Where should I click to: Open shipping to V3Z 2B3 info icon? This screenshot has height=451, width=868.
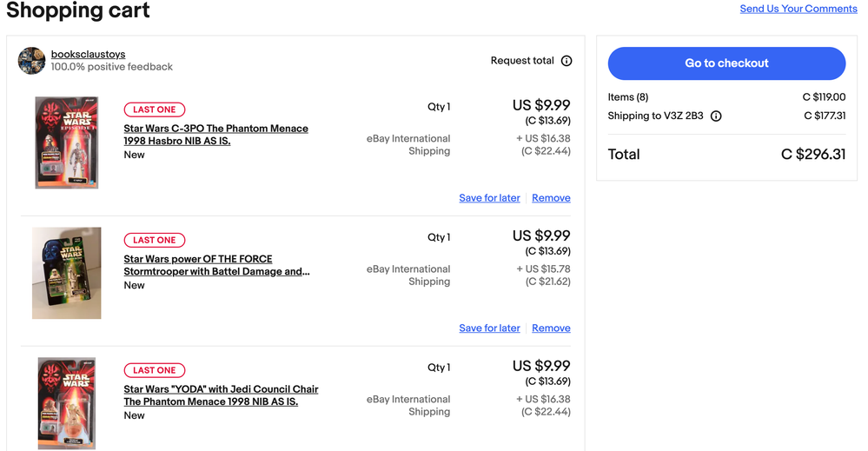716,116
